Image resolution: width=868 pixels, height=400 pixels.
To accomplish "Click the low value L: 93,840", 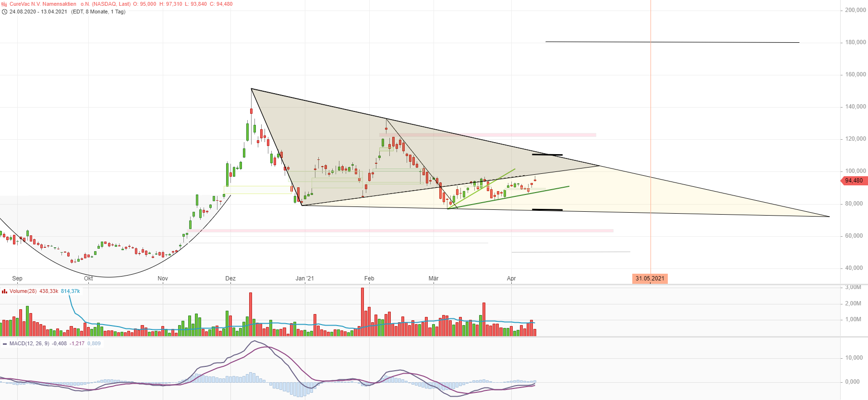I will tap(196, 4).
